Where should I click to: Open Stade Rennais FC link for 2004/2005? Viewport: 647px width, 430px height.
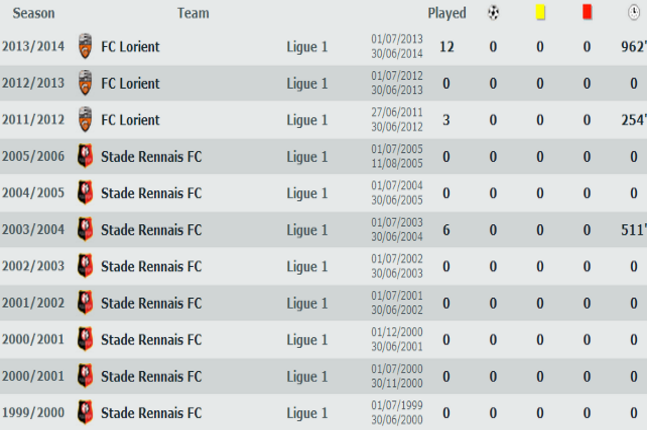[x=151, y=193]
